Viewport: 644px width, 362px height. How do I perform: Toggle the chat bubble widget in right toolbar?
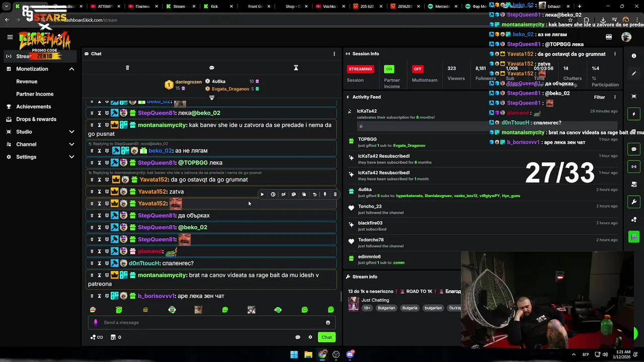point(634,149)
